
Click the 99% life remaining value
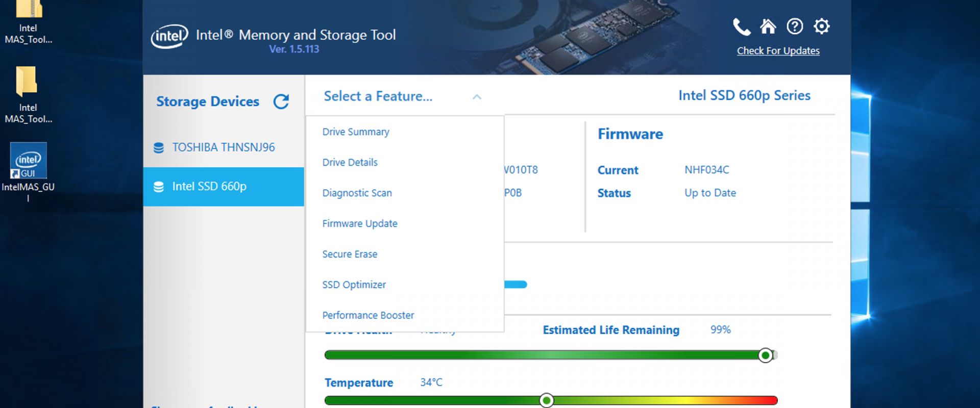point(721,330)
